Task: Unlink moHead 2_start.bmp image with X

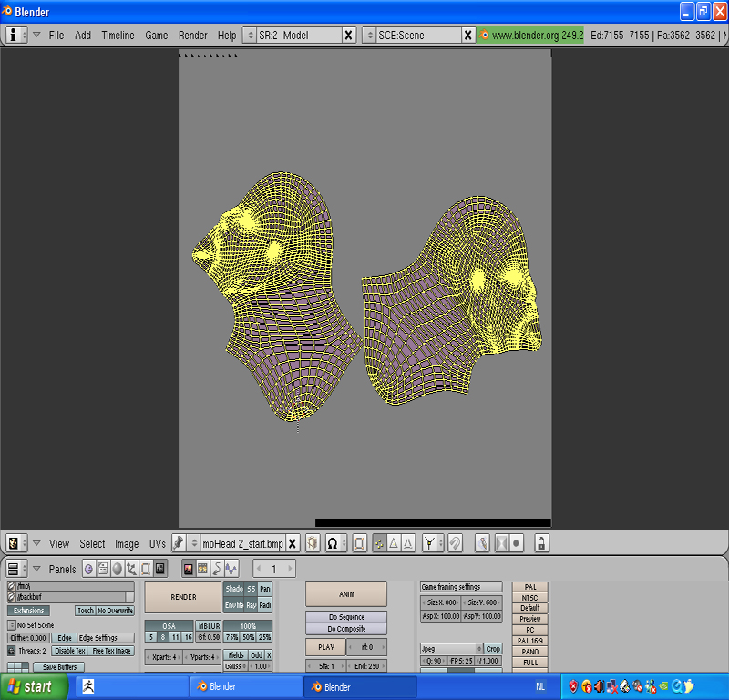Action: (292, 543)
